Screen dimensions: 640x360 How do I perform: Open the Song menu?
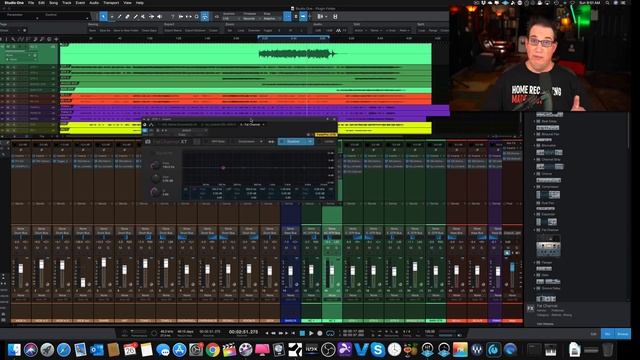[x=53, y=3]
